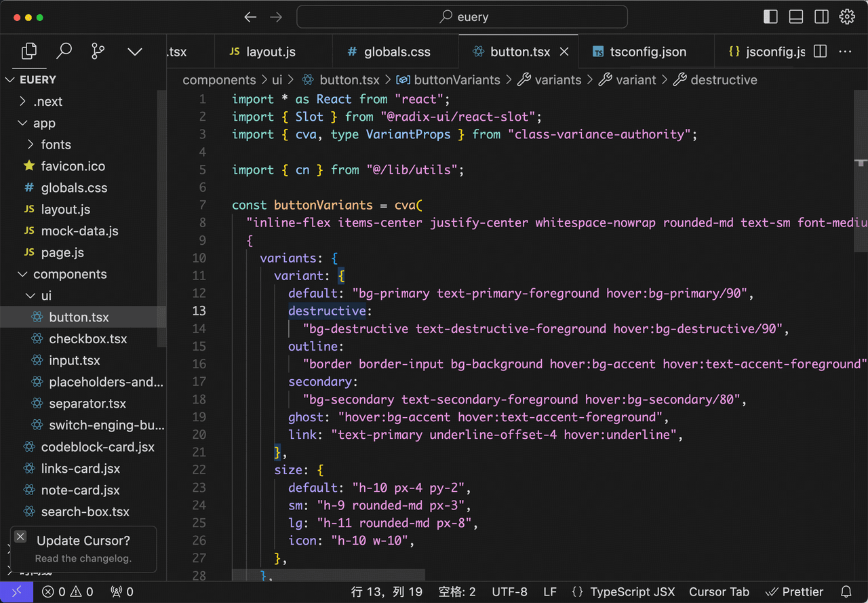
Task: Expand the fonts folder
Action: pos(83,144)
